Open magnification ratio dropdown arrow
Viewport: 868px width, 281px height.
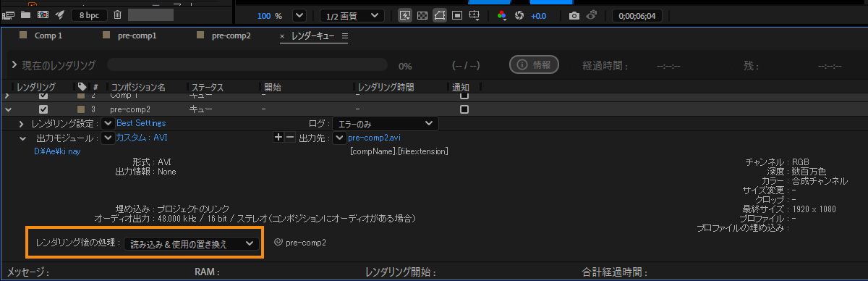(299, 15)
